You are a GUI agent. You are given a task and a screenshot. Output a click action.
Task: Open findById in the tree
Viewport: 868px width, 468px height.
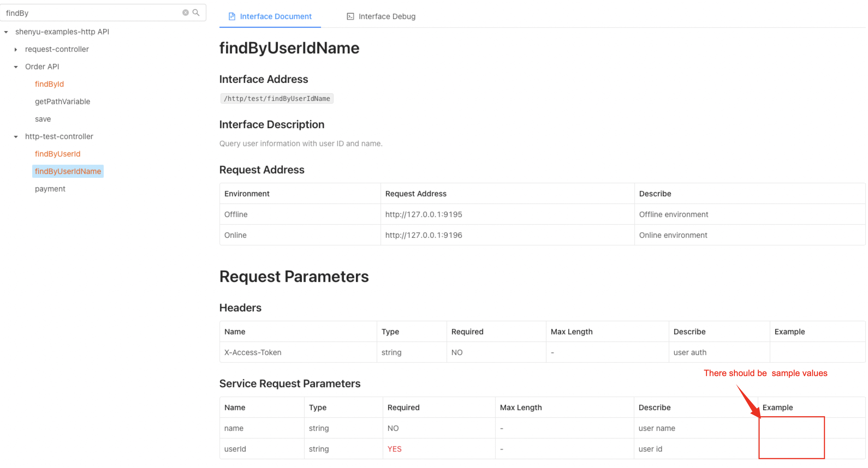coord(49,84)
